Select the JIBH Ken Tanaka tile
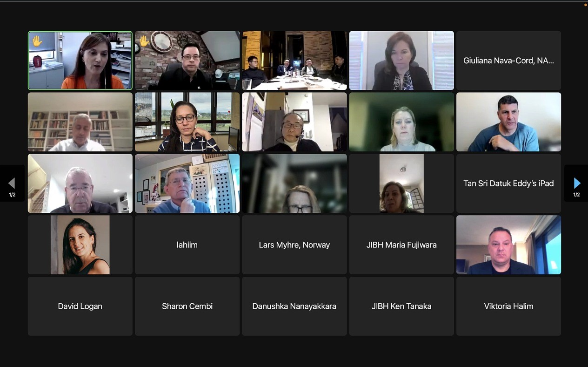 tap(401, 306)
